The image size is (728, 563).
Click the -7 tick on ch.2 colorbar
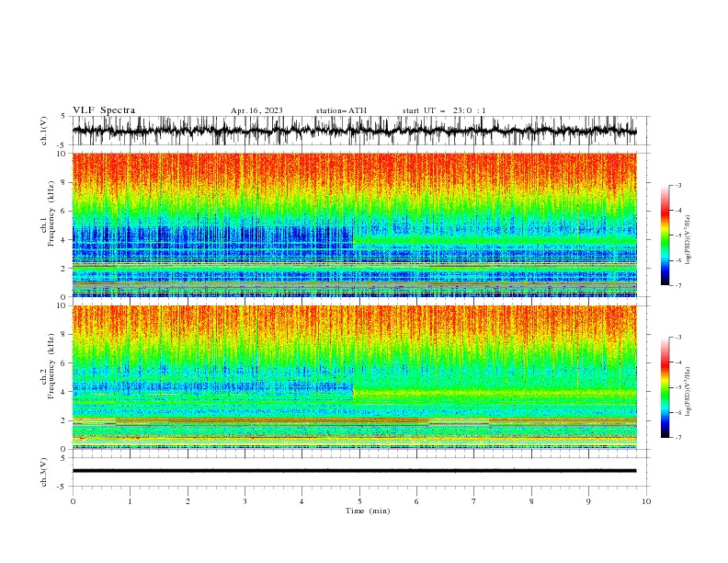[678, 438]
